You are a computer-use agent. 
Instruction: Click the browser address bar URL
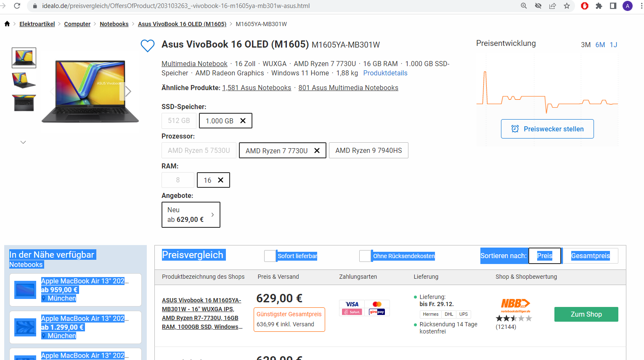(176, 6)
